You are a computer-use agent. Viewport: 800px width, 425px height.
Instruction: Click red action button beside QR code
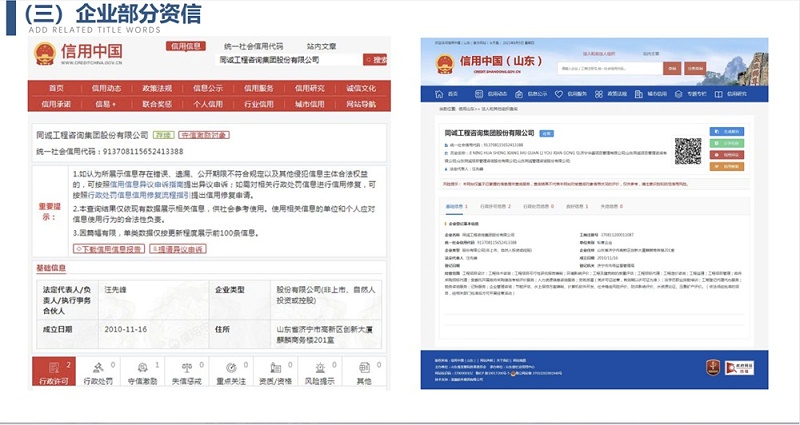727,155
